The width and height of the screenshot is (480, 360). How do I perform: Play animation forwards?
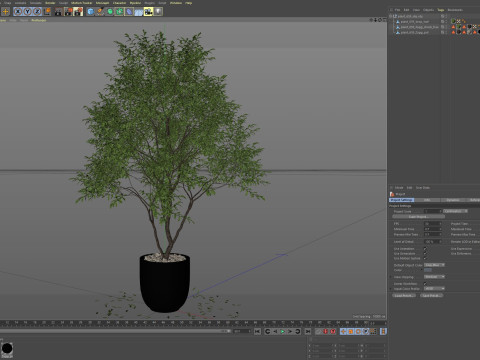pyautogui.click(x=282, y=331)
